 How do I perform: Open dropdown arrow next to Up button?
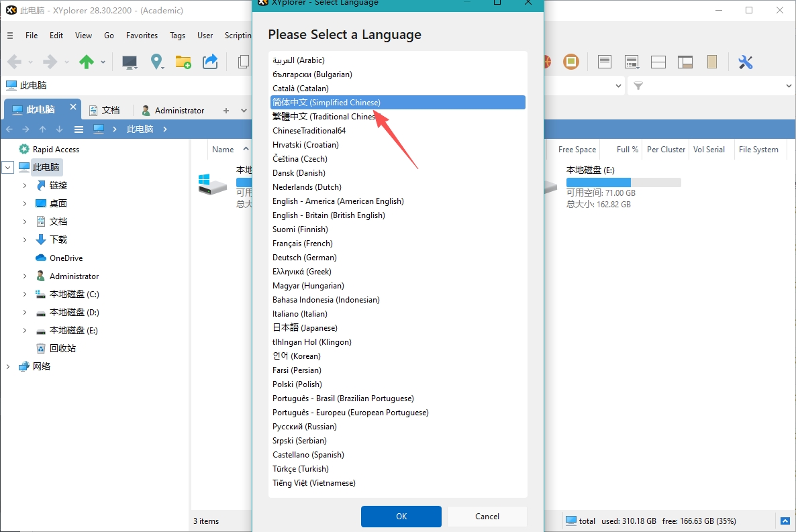103,62
